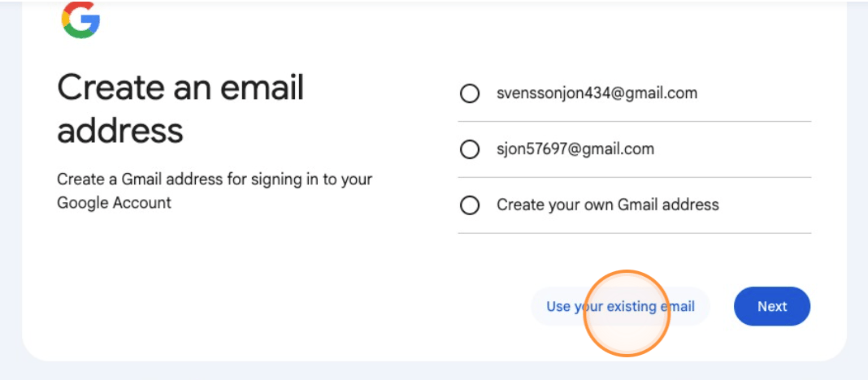Click the "Create a Gmail address for signing" description

coord(215,179)
